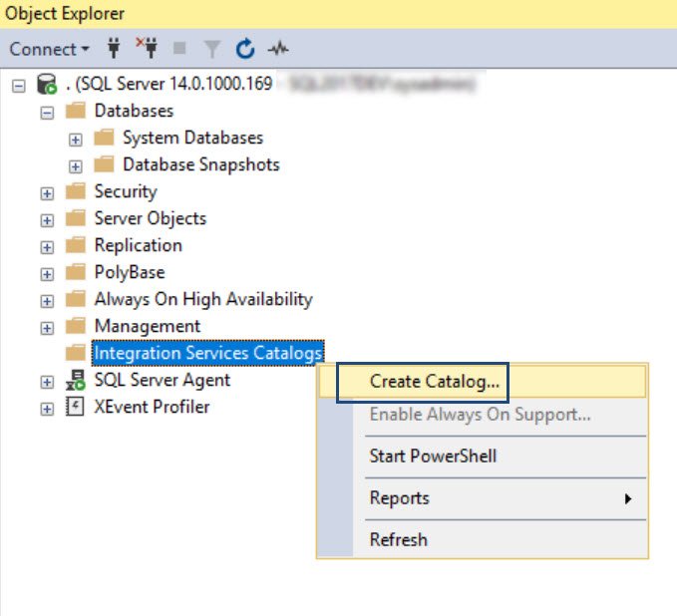
Task: Click the PolyBase folder icon
Action: [x=76, y=271]
